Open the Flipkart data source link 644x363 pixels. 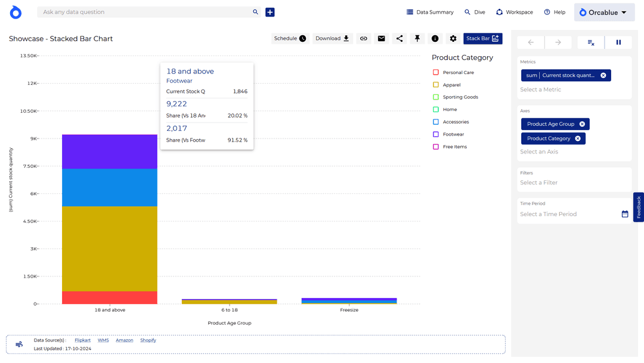(82, 340)
